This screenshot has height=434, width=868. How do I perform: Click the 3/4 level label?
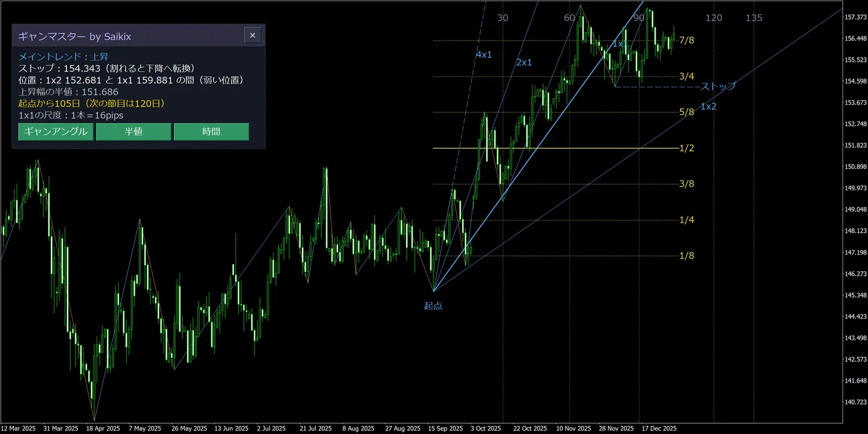click(x=687, y=76)
